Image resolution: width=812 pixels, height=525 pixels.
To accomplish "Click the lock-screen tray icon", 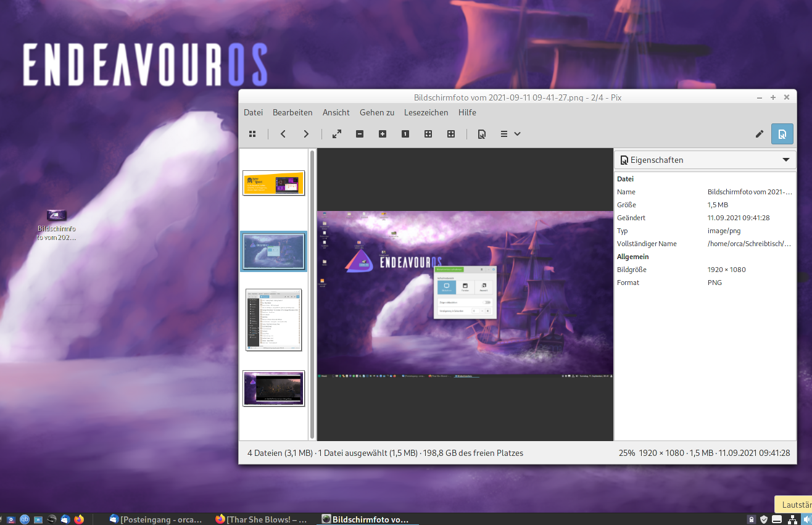I will (x=752, y=519).
